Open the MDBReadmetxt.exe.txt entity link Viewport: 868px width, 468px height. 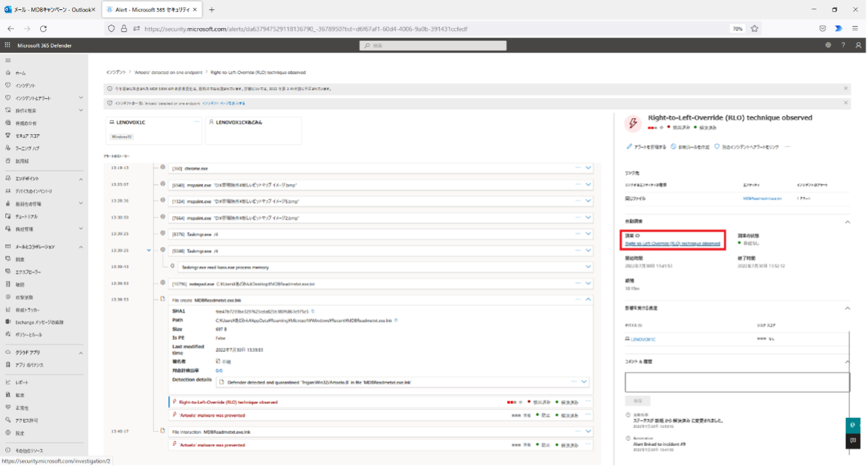click(762, 199)
